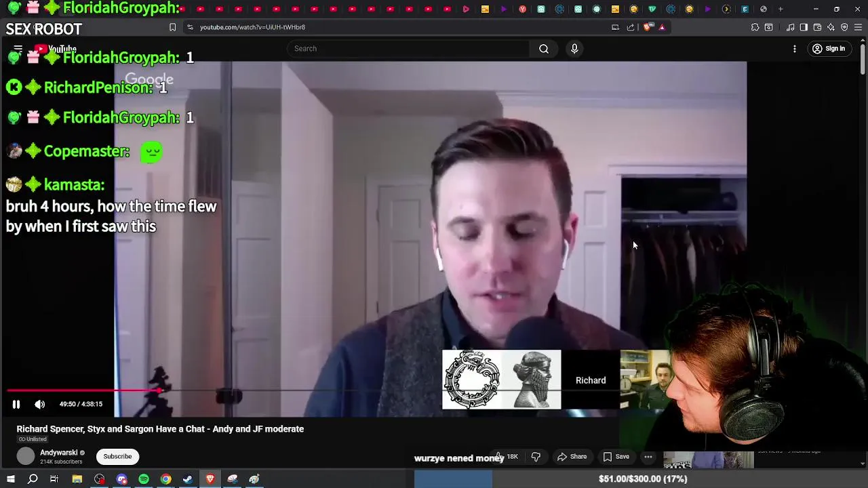The width and height of the screenshot is (868, 488).
Task: Open the browser extensions puzzle icon
Action: [x=755, y=27]
